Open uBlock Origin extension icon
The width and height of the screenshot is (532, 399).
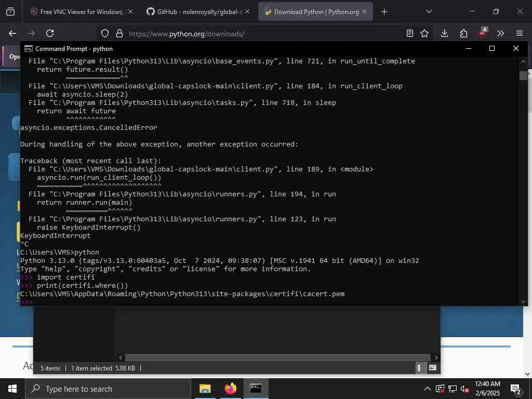coord(483,33)
